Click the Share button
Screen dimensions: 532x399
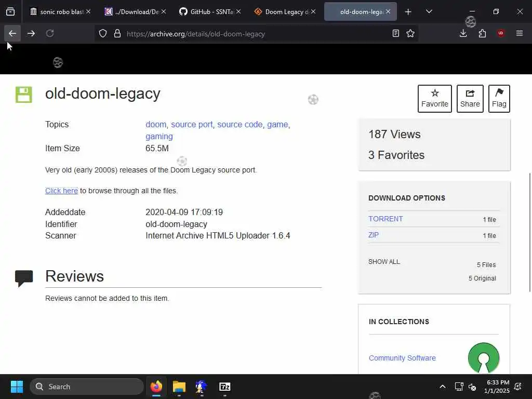[x=470, y=99]
